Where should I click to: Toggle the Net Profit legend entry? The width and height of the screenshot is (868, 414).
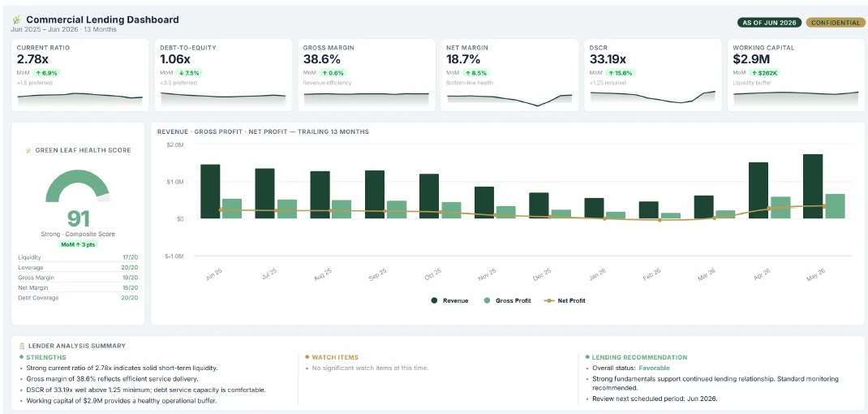565,300
